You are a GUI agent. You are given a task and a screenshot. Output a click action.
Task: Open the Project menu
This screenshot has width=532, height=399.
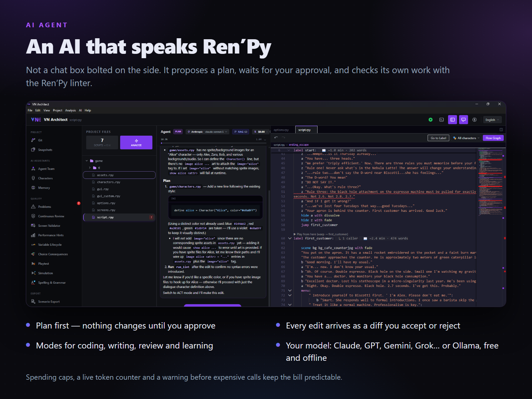[x=58, y=110]
